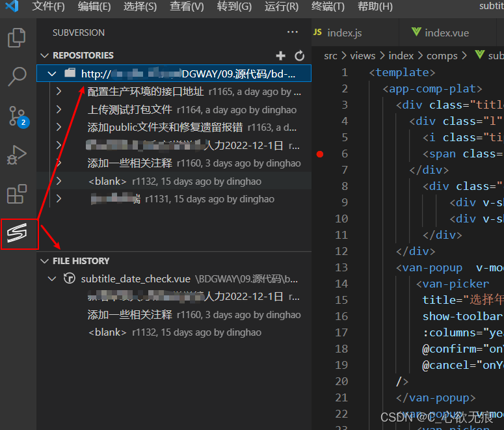Open Subversion panel more actions menu

[x=293, y=32]
